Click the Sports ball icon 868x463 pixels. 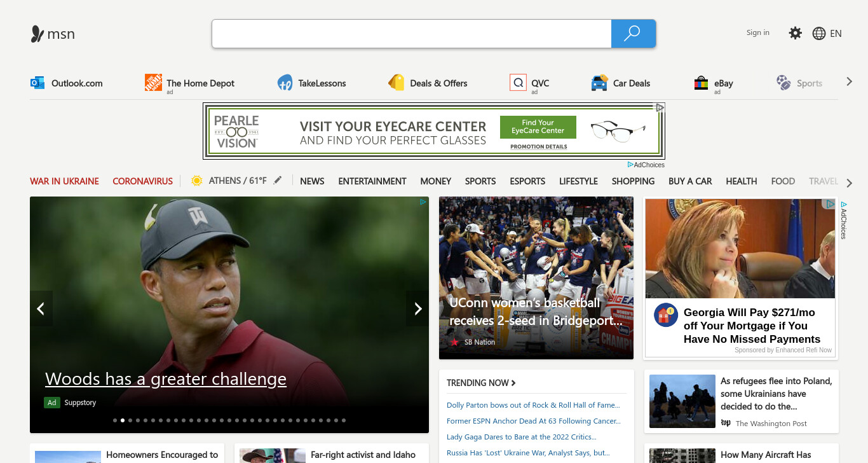click(x=783, y=83)
